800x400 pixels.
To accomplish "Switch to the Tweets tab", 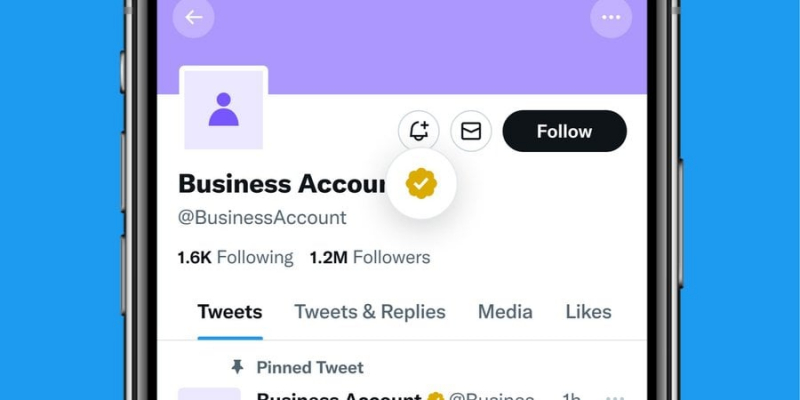I will (230, 312).
